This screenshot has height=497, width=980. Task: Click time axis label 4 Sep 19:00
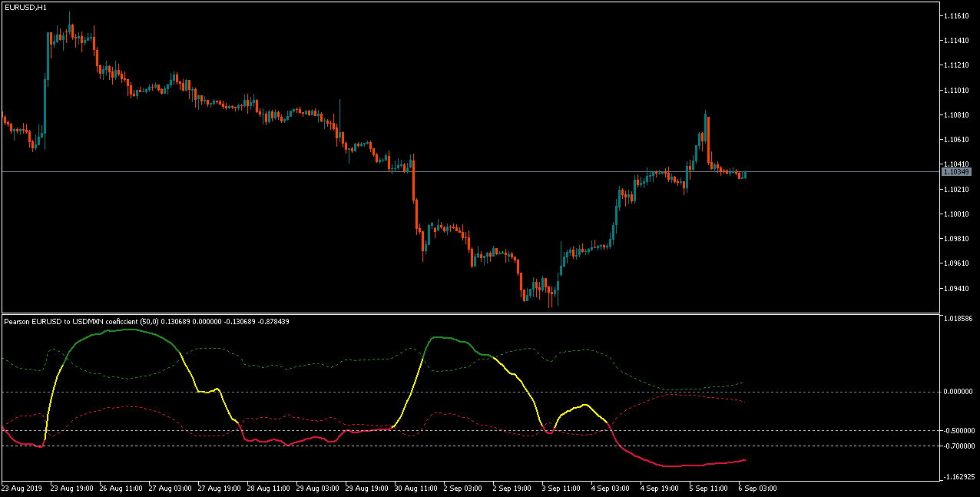pos(661,488)
